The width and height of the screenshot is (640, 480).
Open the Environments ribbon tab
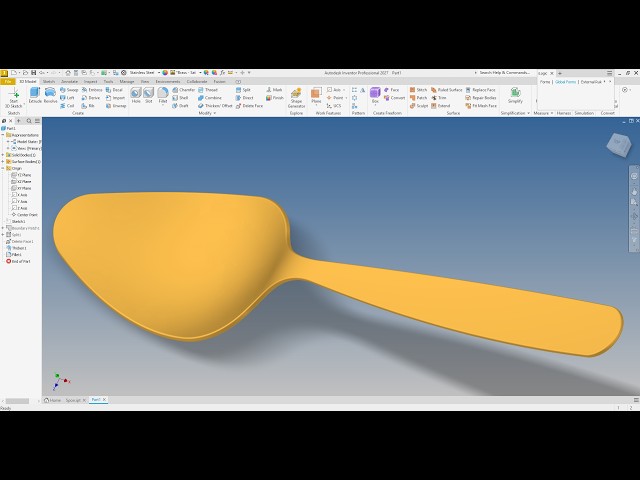click(168, 82)
